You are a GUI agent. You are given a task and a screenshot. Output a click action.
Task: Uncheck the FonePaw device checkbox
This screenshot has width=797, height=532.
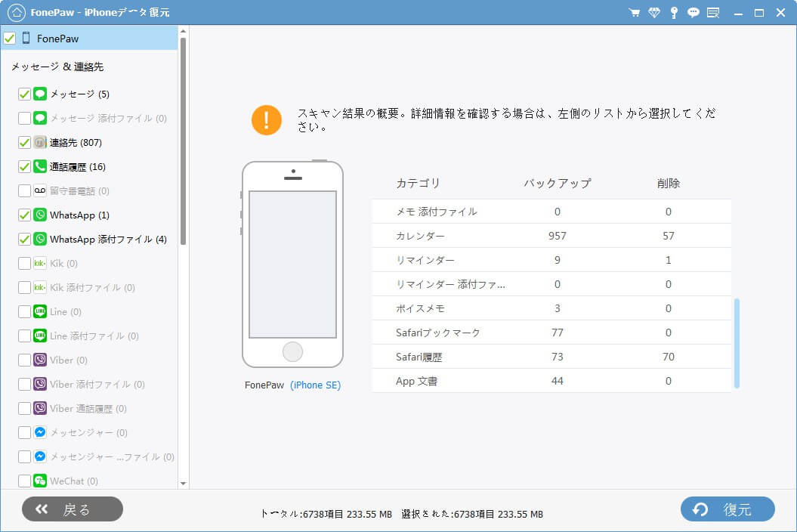click(9, 38)
